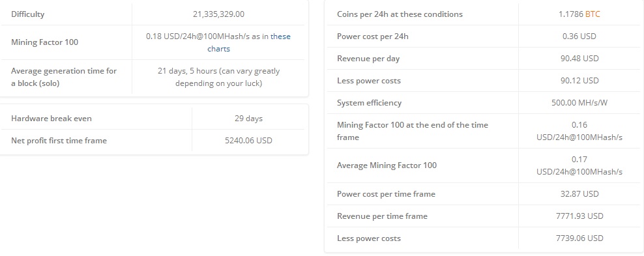The width and height of the screenshot is (644, 256).
Task: Select the Hardware break even 29 days value
Action: tap(248, 119)
